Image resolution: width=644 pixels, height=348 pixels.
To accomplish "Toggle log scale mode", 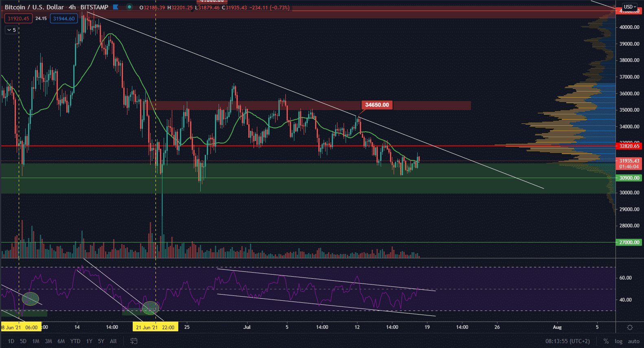I will 618,341.
